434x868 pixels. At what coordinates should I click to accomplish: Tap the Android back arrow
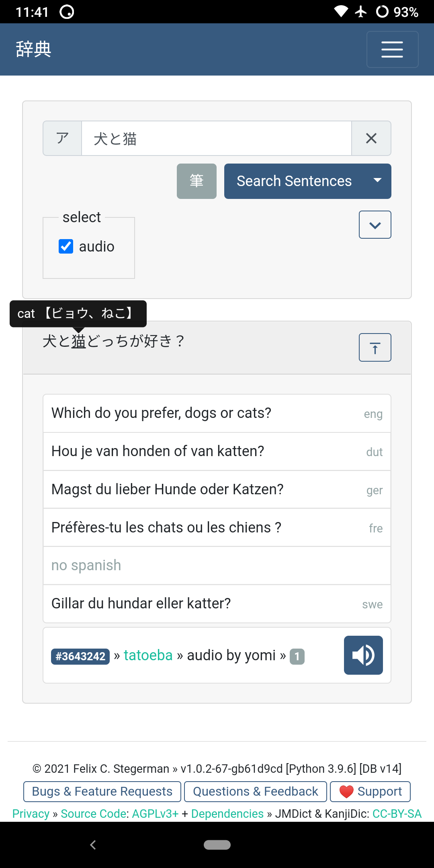[93, 845]
